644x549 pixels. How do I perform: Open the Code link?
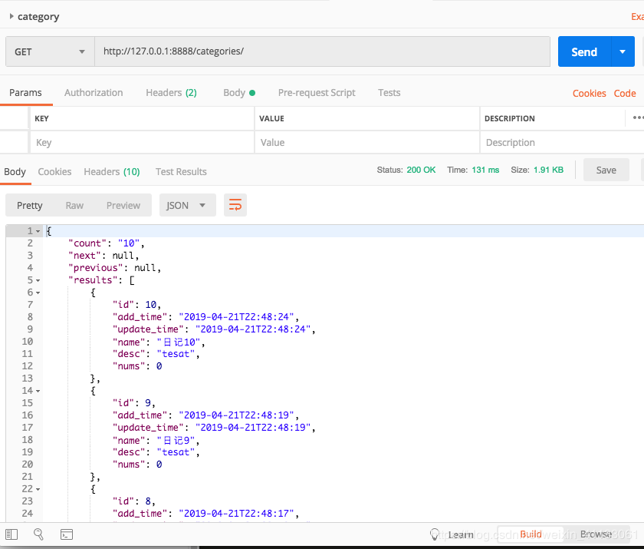tap(625, 94)
